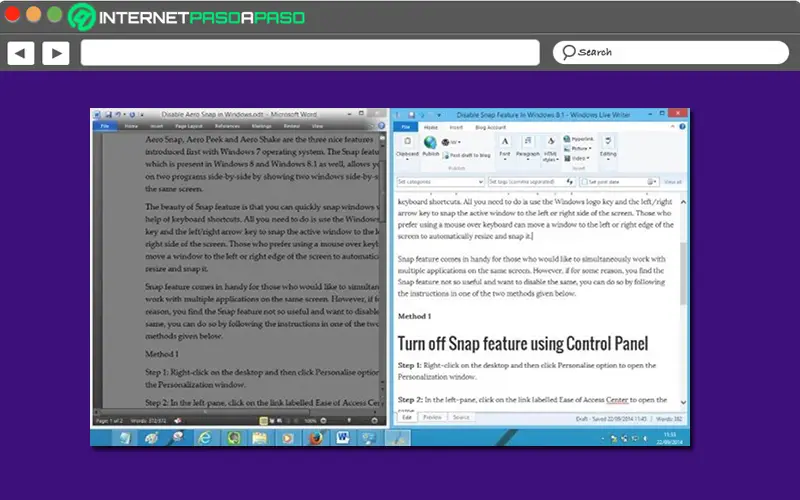Switch to the Preview view tab
This screenshot has height=500, width=800.
click(x=432, y=417)
